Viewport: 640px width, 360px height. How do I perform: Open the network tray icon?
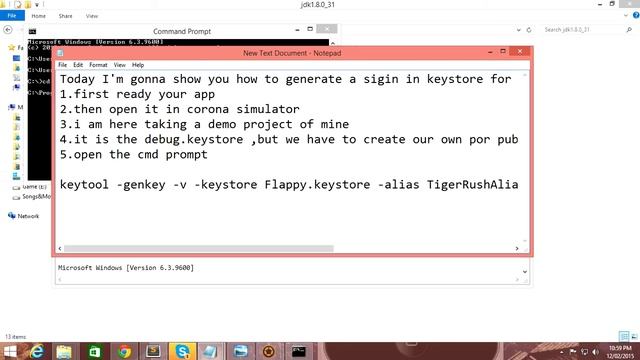tap(584, 352)
